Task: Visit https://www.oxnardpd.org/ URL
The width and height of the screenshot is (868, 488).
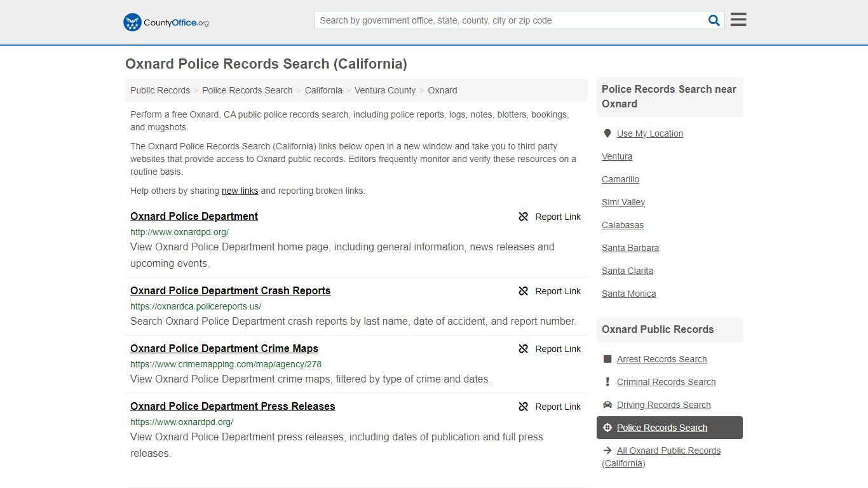Action: click(x=182, y=422)
